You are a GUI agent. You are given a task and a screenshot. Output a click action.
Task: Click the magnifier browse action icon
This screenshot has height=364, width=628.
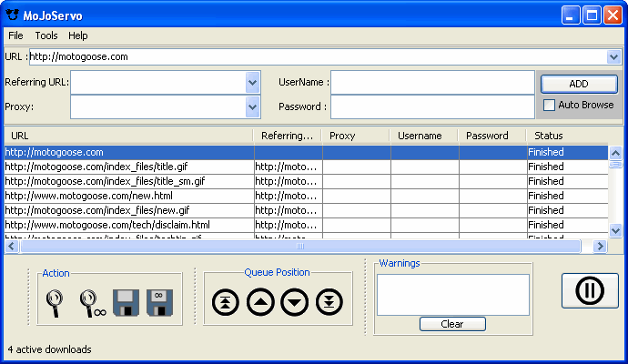click(56, 301)
